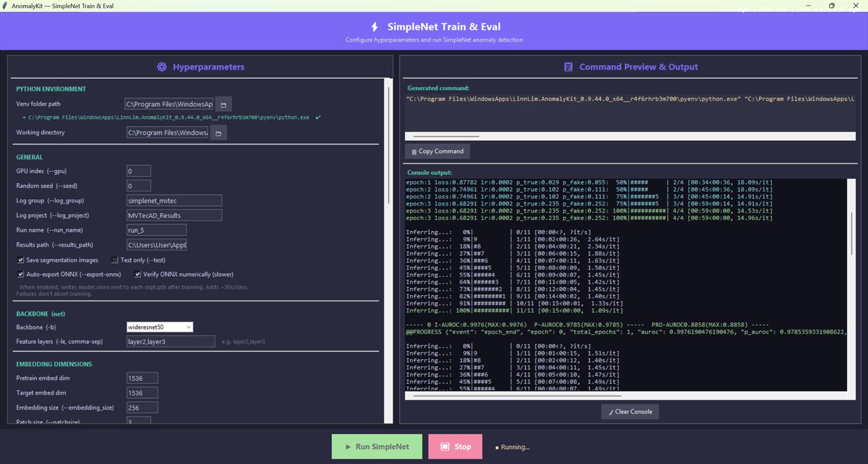This screenshot has width=868, height=464.
Task: Click the Venv folder browse icon
Action: point(223,104)
